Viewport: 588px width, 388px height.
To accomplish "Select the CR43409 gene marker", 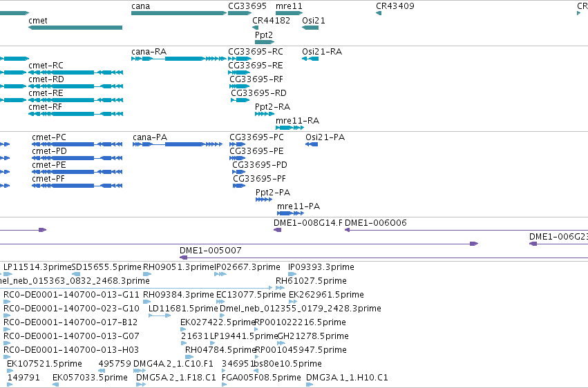I will (379, 13).
